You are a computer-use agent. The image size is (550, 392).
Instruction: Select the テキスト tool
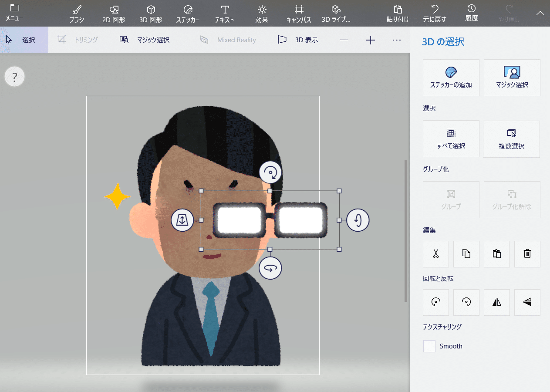click(225, 14)
